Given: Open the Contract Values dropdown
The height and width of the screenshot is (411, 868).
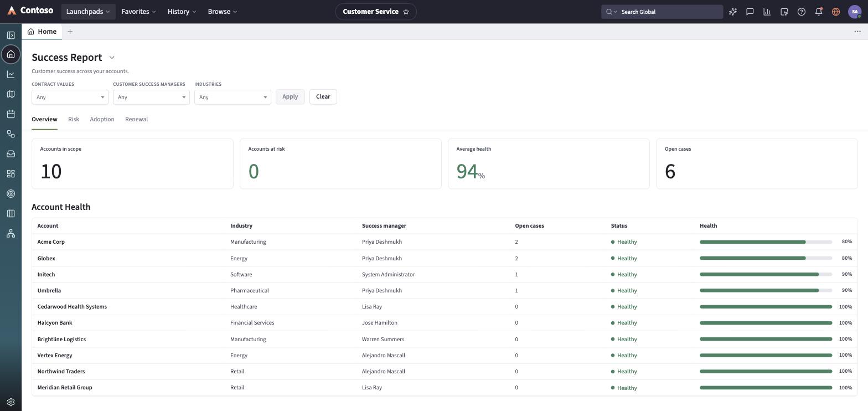Looking at the screenshot, I should (x=70, y=97).
